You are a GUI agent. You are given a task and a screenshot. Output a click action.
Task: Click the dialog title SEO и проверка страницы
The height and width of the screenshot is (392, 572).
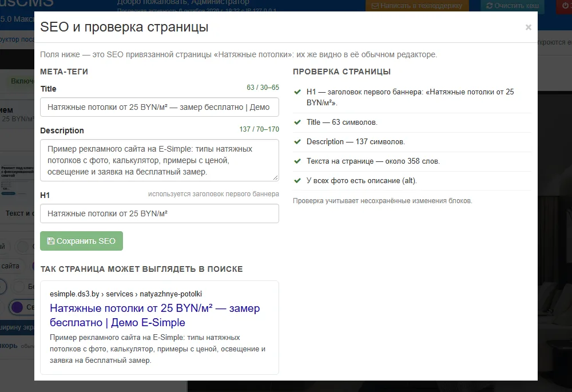(124, 27)
